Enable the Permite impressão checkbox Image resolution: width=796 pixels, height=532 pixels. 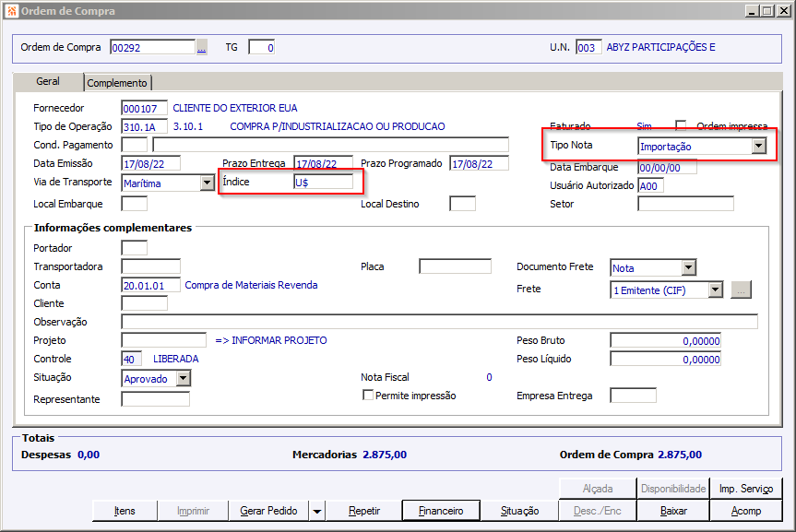(368, 395)
